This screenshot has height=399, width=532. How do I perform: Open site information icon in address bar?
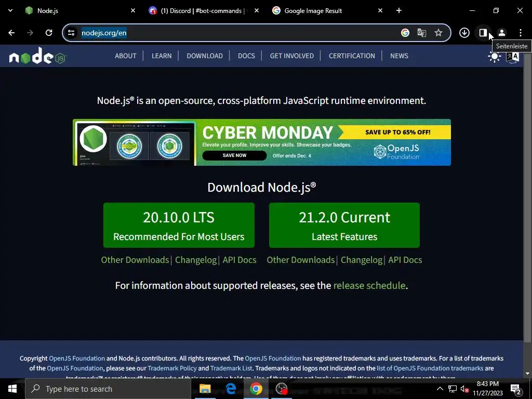pos(71,33)
